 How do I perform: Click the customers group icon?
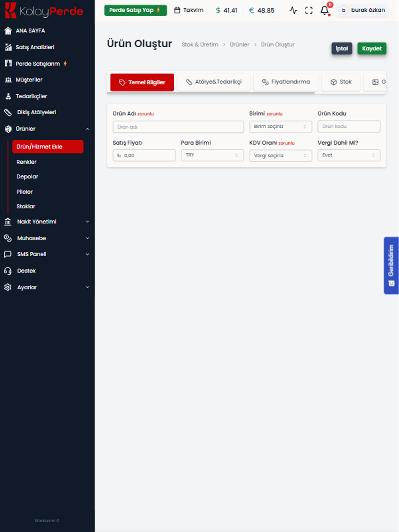click(8, 80)
